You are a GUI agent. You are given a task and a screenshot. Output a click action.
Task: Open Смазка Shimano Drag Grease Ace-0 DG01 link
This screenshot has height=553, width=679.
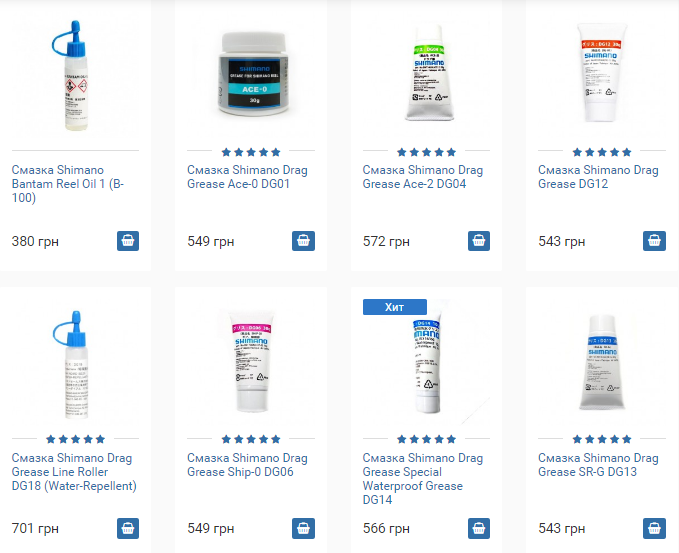pyautogui.click(x=247, y=177)
